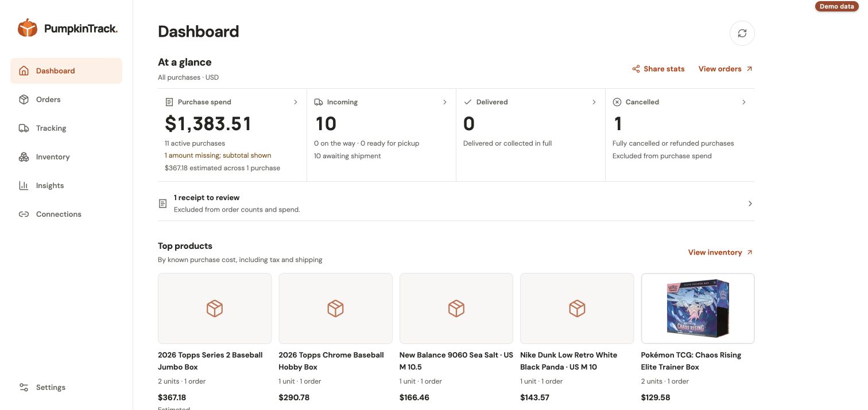Click the View orders link

725,69
